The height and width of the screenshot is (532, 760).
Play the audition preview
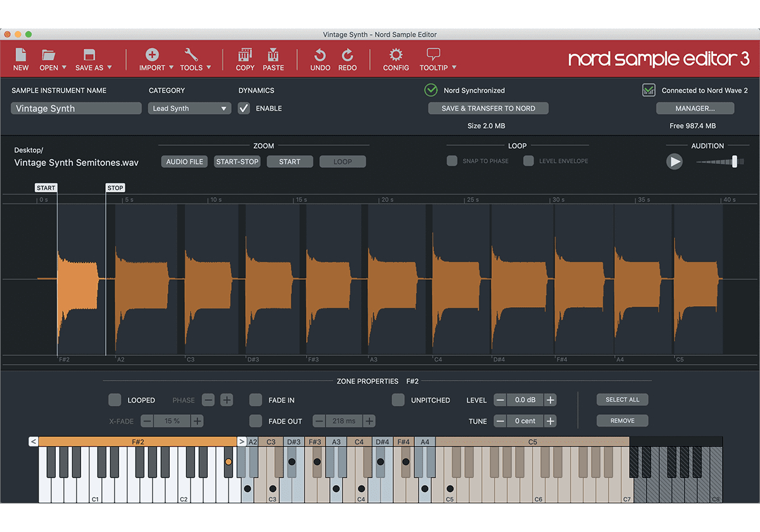pyautogui.click(x=675, y=161)
